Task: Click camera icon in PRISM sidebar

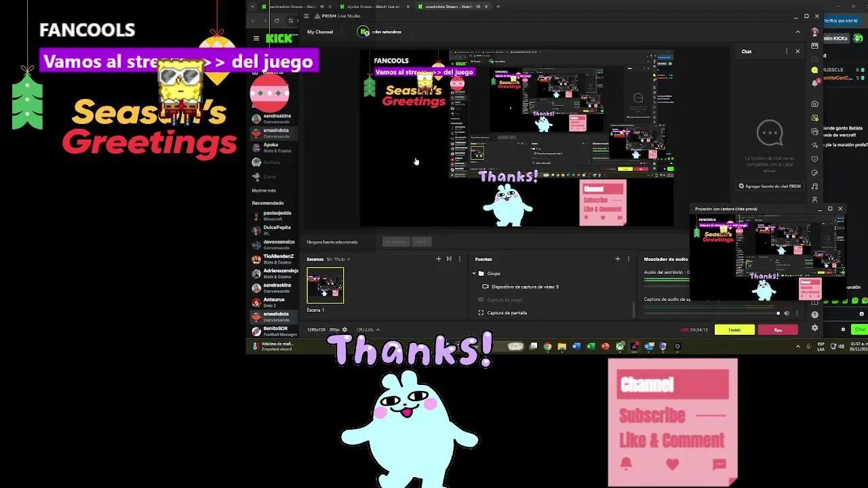Action: [x=814, y=104]
